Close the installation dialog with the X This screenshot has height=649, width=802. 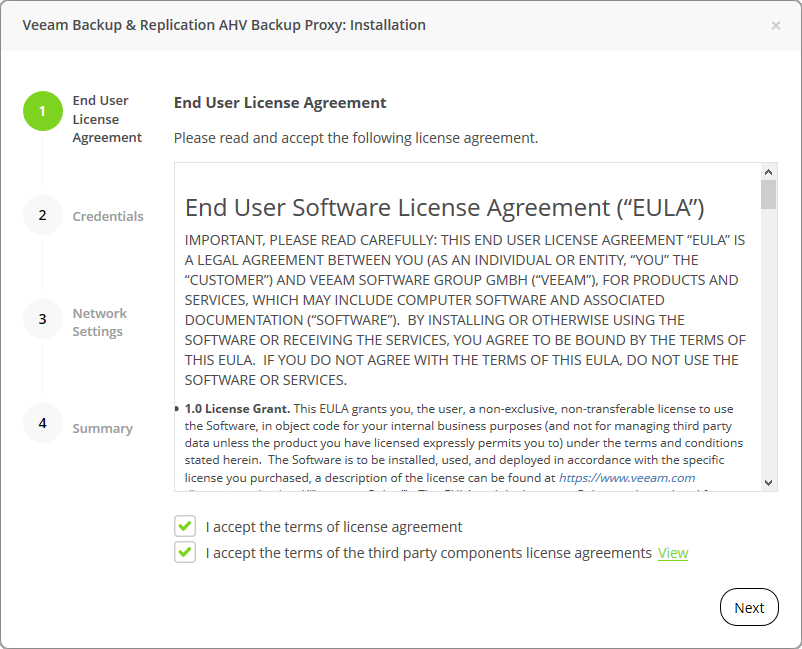point(776,26)
